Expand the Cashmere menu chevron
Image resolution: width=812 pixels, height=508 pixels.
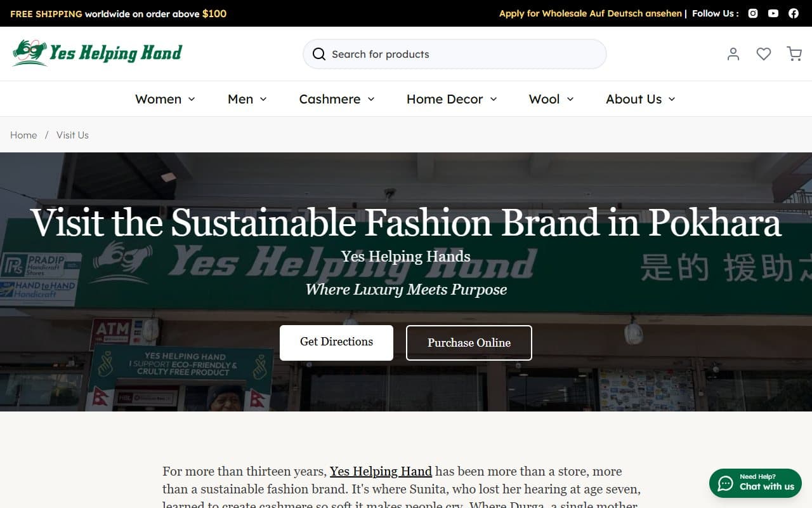tap(371, 99)
